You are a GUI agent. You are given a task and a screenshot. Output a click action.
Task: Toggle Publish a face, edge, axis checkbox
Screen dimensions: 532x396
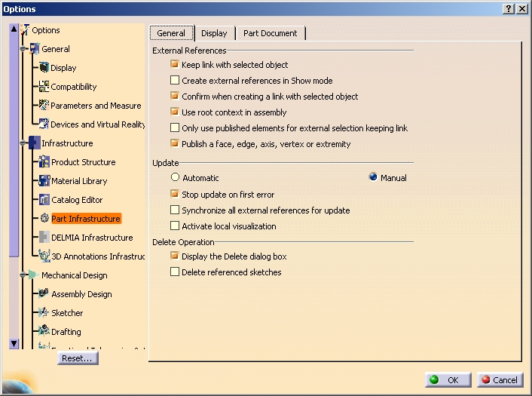point(175,143)
